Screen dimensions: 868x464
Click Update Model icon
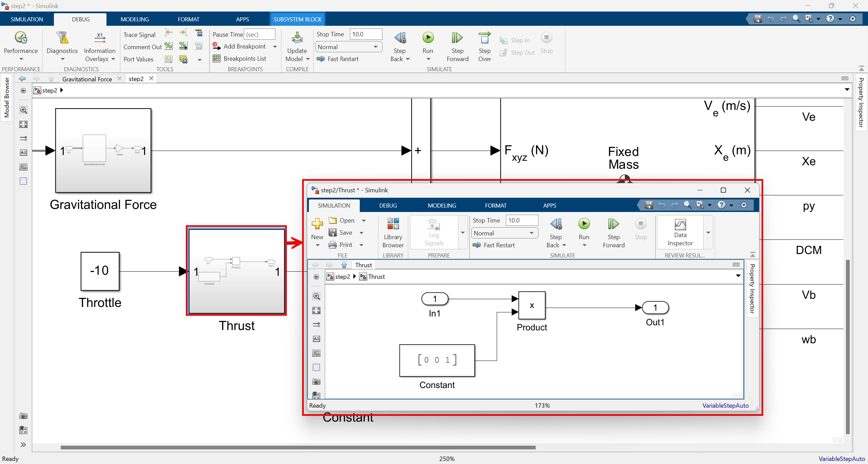(297, 38)
